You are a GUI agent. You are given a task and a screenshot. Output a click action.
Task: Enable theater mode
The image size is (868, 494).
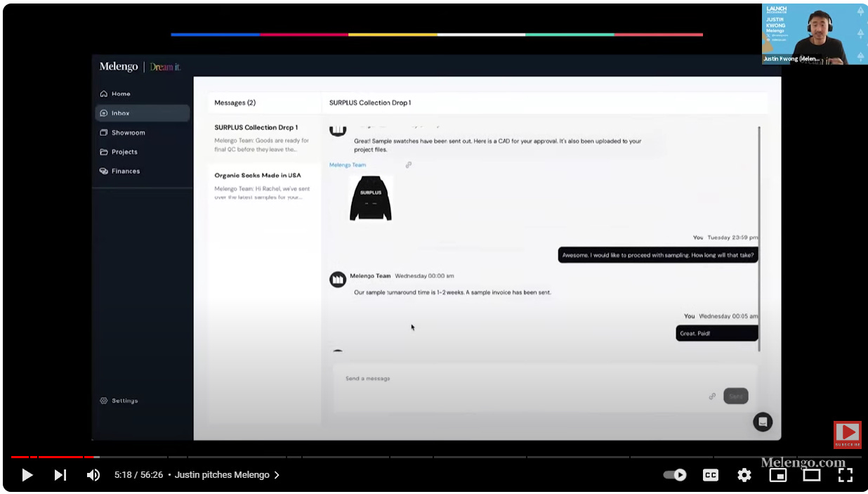[812, 475]
